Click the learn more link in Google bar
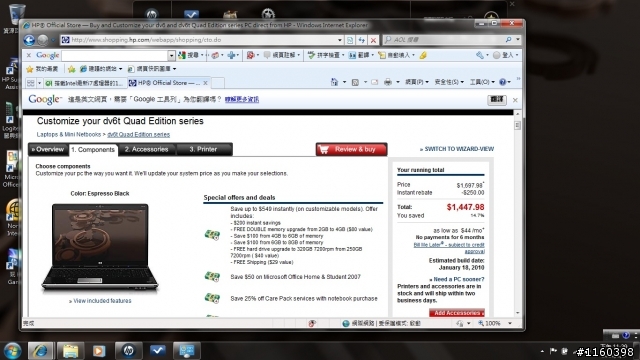640x360 pixels. [242, 100]
